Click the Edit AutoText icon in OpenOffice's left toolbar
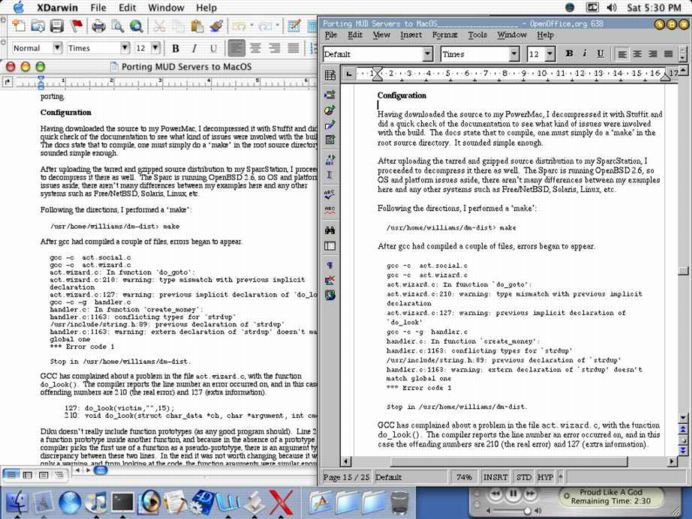Screen dimensions: 692x519 [330, 160]
